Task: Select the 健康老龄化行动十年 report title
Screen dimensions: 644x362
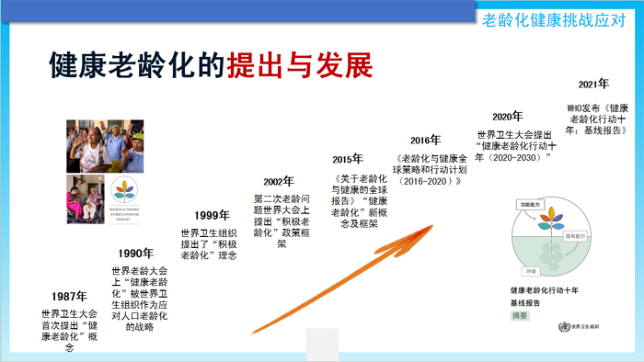Action: tap(545, 290)
